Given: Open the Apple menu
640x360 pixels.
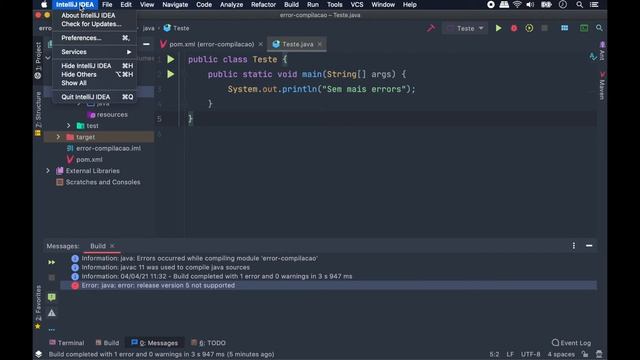Looking at the screenshot, I should point(44,4).
